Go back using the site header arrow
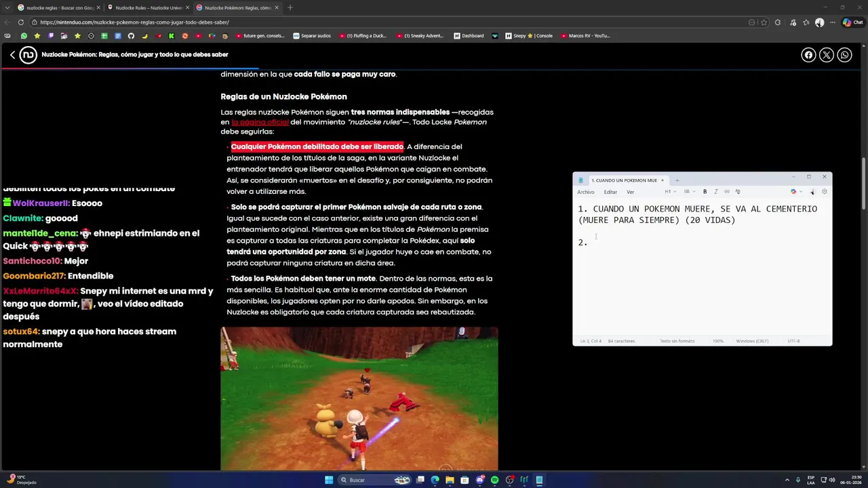The width and height of the screenshot is (868, 488). coord(12,55)
